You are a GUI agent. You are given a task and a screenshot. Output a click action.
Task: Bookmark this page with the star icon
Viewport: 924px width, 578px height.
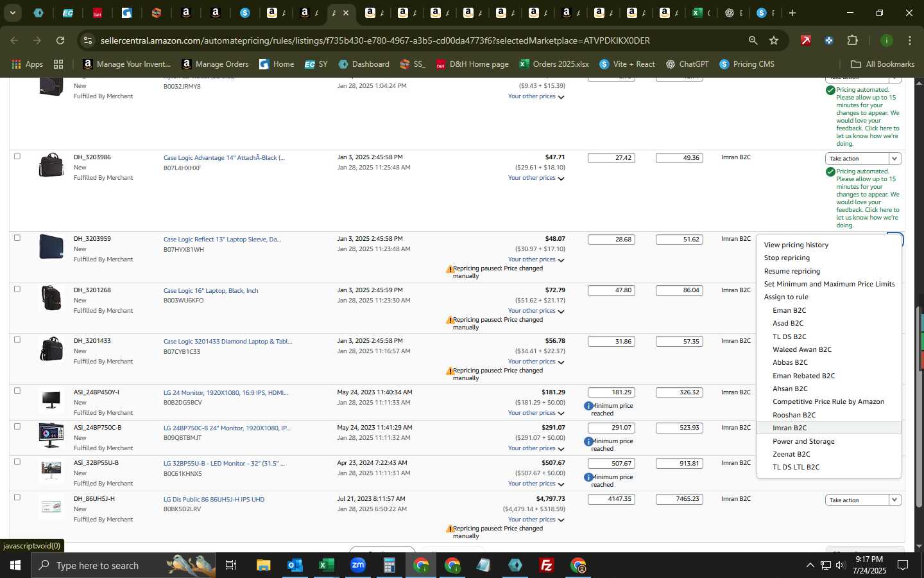coord(774,40)
